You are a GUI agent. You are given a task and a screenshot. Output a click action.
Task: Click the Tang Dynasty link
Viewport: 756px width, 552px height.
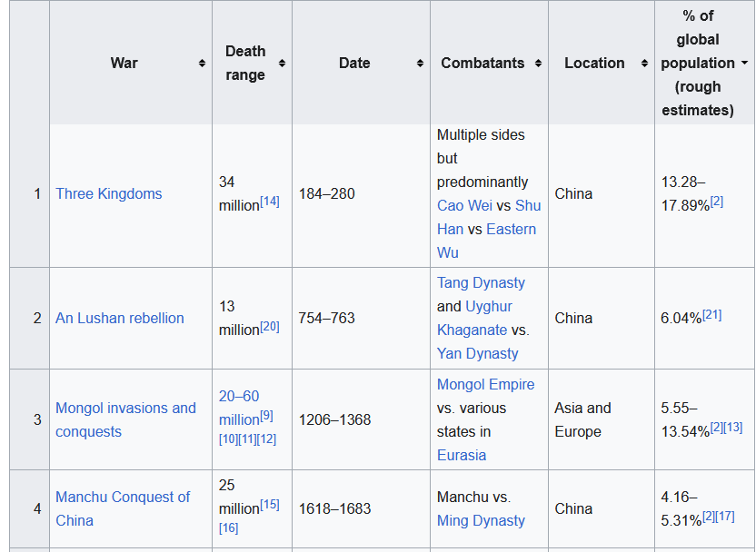pyautogui.click(x=481, y=282)
